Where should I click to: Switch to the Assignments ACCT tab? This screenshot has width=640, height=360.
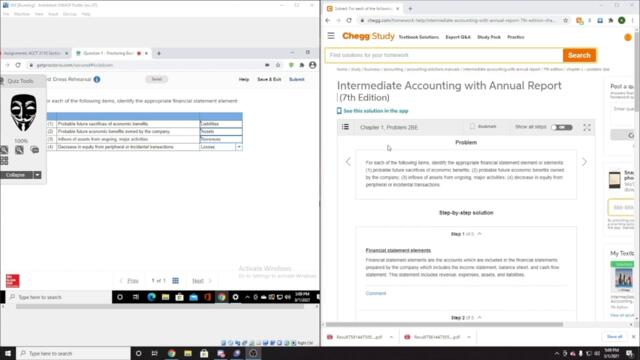(x=35, y=53)
